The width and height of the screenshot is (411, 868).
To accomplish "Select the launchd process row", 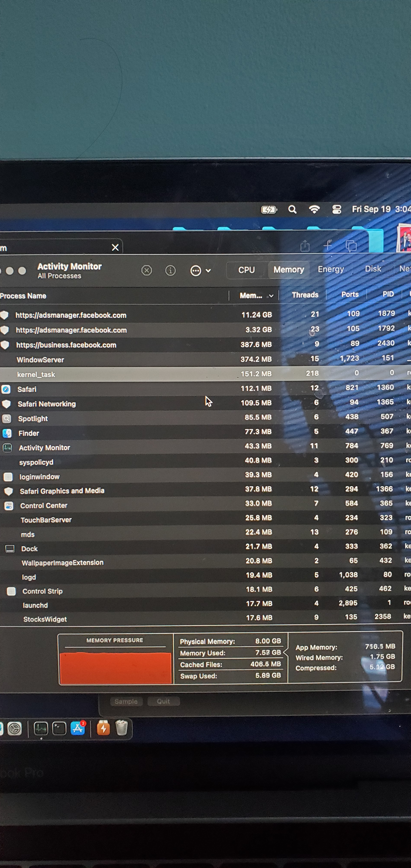I will click(205, 605).
